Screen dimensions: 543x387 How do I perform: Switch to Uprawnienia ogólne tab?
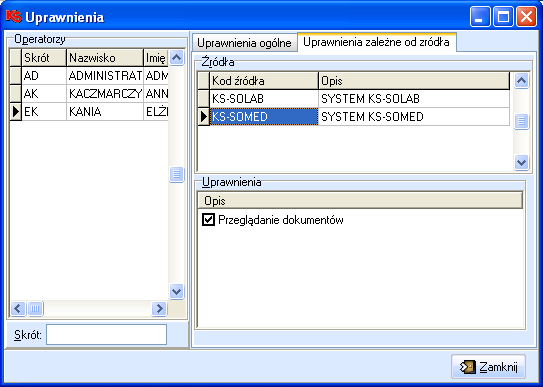[244, 43]
